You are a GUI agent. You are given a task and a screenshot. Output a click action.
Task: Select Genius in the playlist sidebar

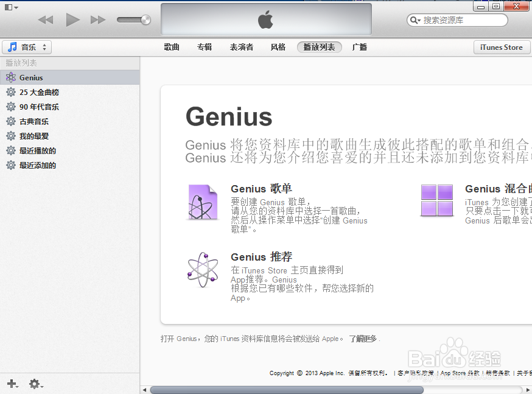click(x=70, y=77)
